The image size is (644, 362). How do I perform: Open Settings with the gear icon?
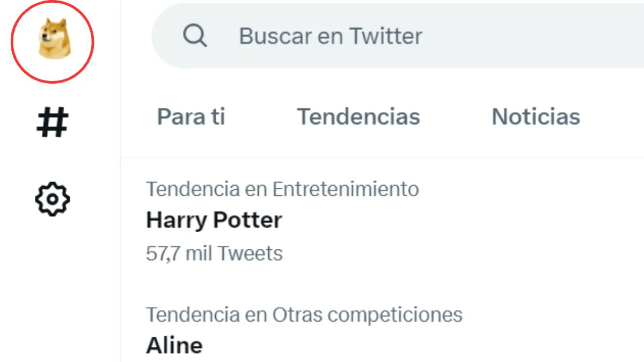[52, 199]
